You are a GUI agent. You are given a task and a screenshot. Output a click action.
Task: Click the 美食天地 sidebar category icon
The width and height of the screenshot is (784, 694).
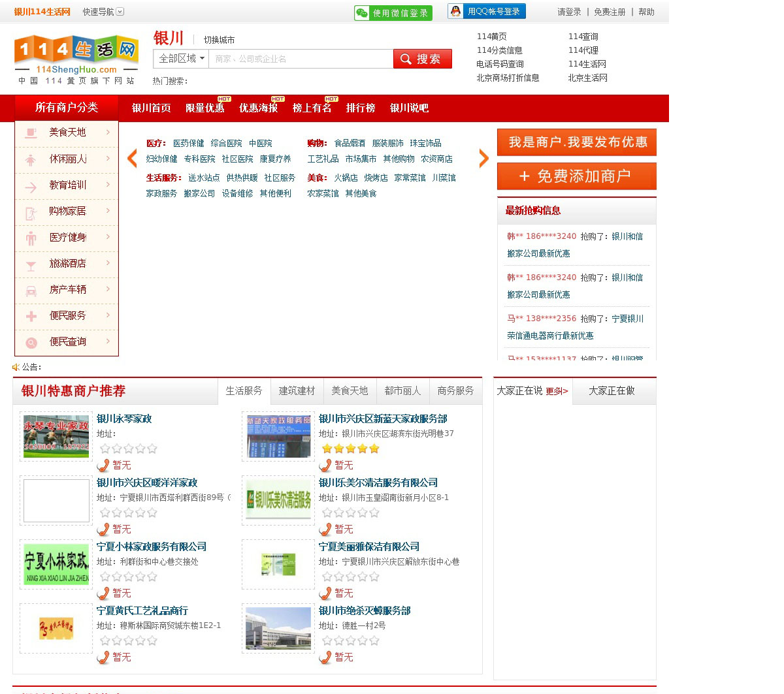(x=31, y=133)
